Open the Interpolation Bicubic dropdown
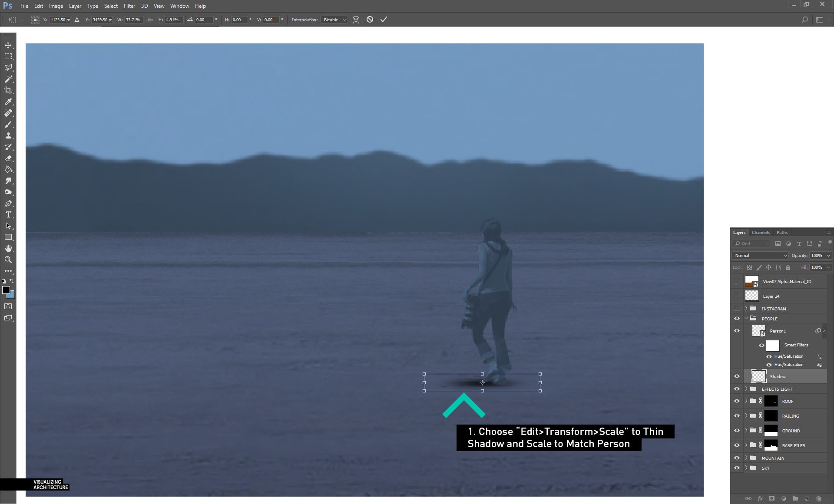The height and width of the screenshot is (504, 834). 334,20
